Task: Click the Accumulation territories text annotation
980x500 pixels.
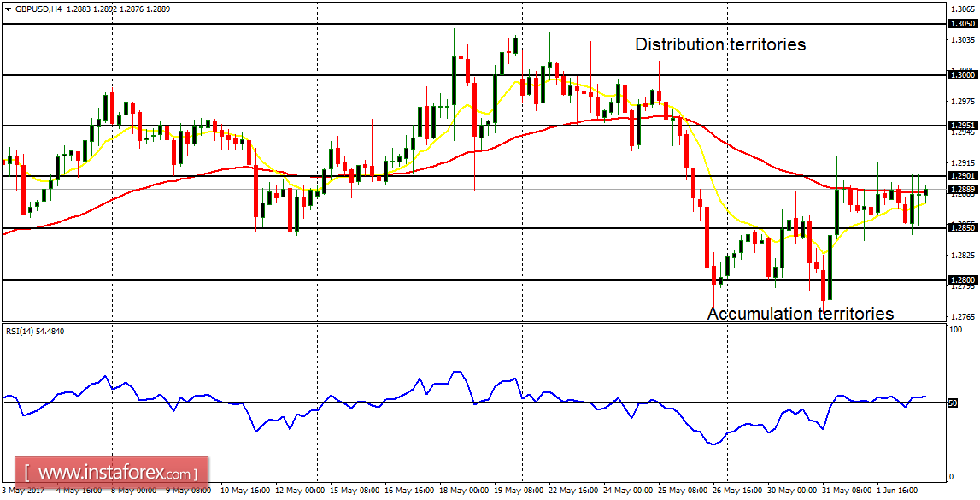Action: tap(801, 314)
